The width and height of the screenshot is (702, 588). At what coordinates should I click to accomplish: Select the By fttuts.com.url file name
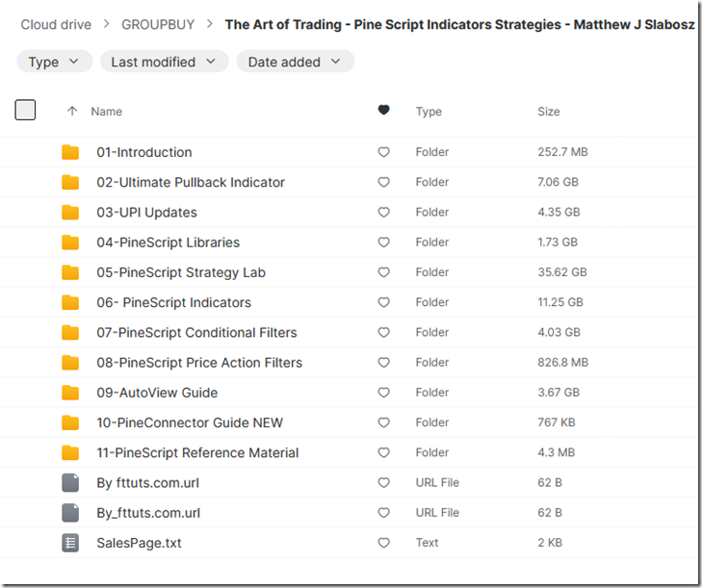[x=147, y=483]
